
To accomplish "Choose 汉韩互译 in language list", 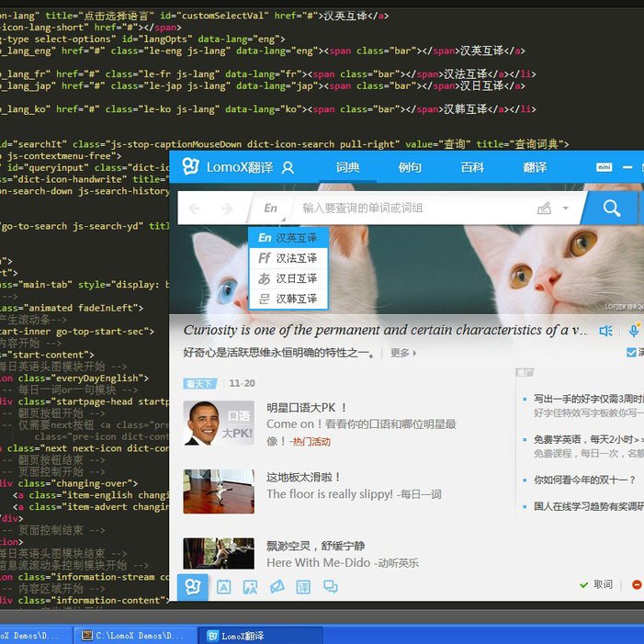I will [288, 299].
